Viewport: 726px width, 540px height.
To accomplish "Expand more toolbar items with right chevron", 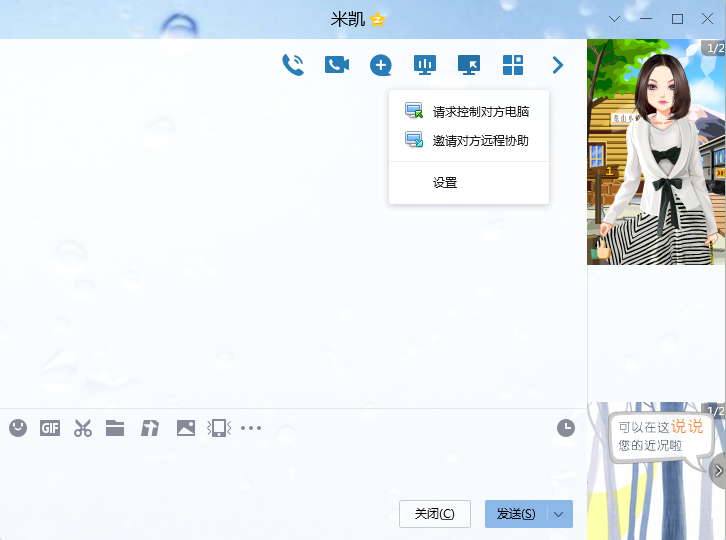I will click(x=557, y=65).
